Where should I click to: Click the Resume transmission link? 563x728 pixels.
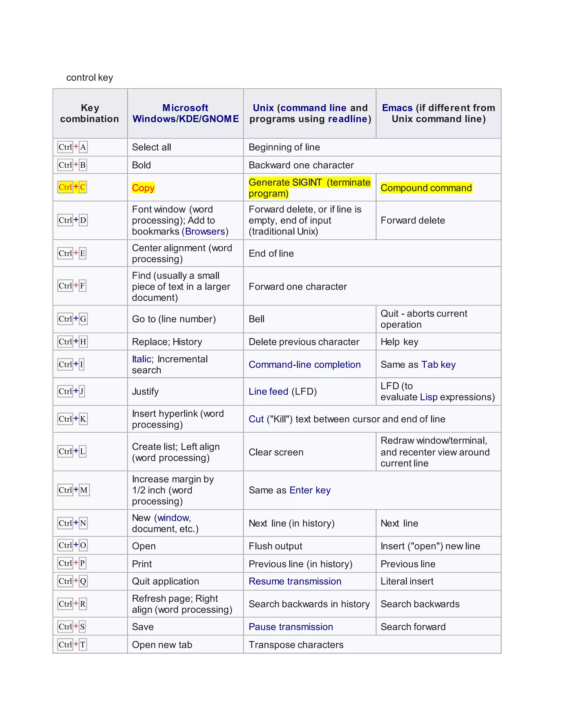[295, 581]
